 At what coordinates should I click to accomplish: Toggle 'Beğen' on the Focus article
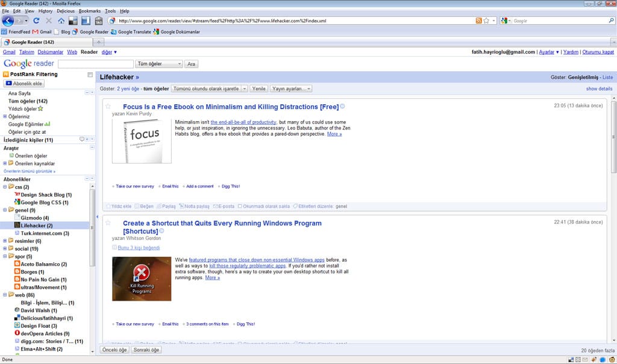pyautogui.click(x=143, y=206)
